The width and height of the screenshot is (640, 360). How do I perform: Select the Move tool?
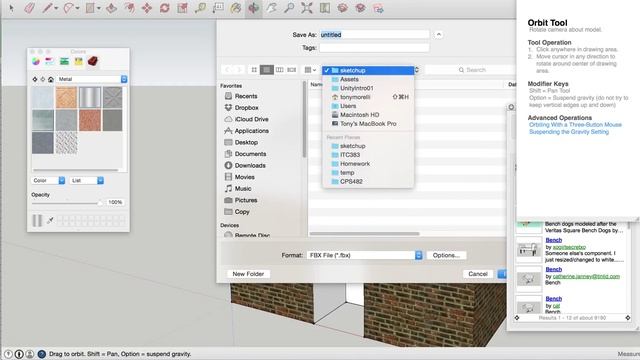147,8
